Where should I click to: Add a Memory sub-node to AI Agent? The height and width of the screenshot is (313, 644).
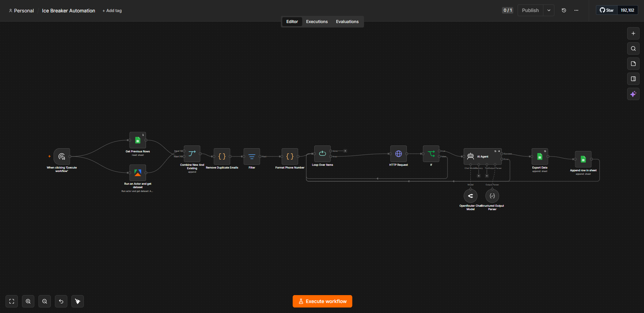[x=478, y=176]
